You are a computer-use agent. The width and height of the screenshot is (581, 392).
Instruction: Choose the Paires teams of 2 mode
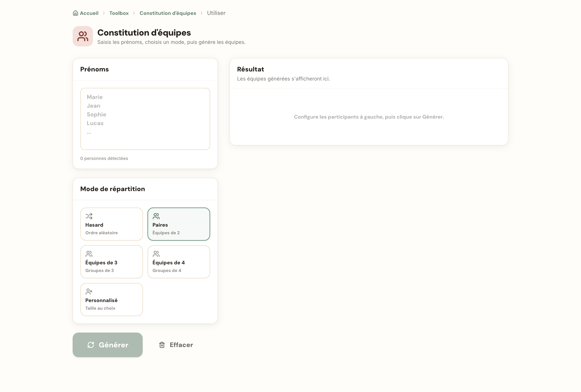[x=179, y=224]
